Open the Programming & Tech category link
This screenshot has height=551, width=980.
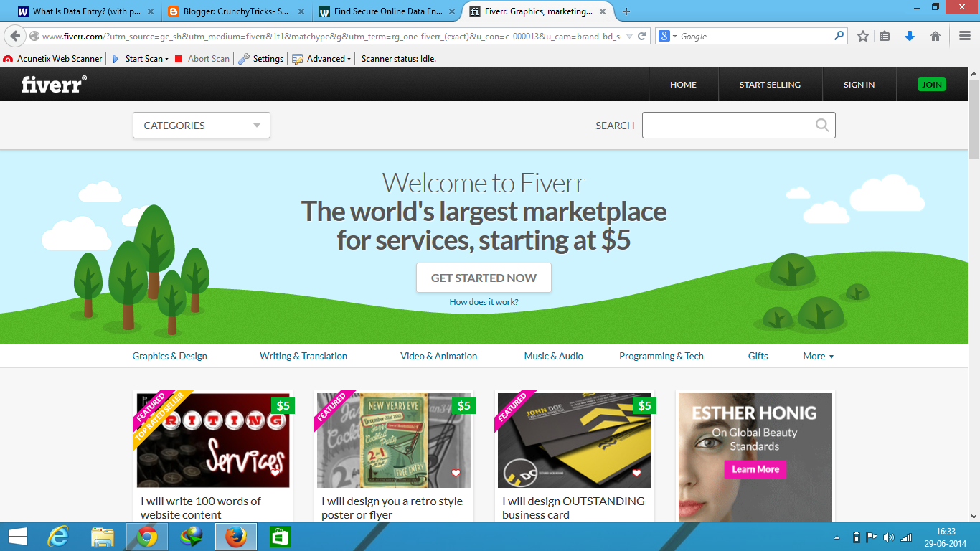click(x=661, y=356)
